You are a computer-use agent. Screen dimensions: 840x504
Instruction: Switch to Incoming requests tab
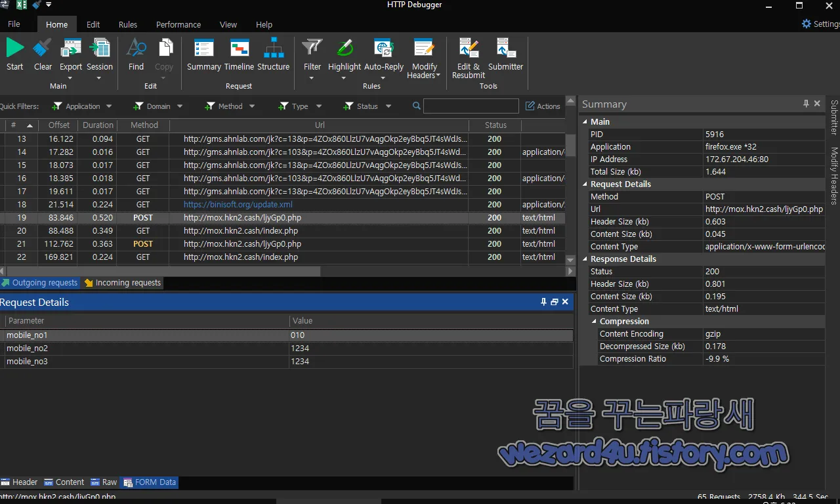pos(123,283)
